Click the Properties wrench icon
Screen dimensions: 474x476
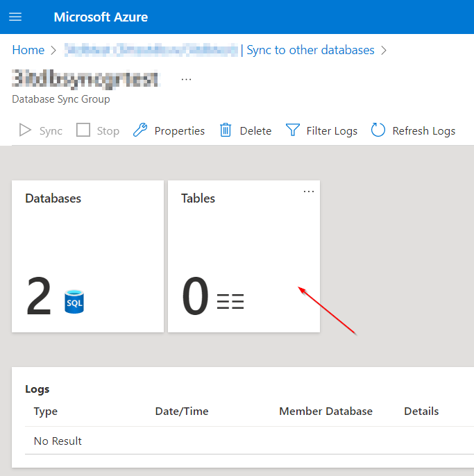[x=140, y=130]
